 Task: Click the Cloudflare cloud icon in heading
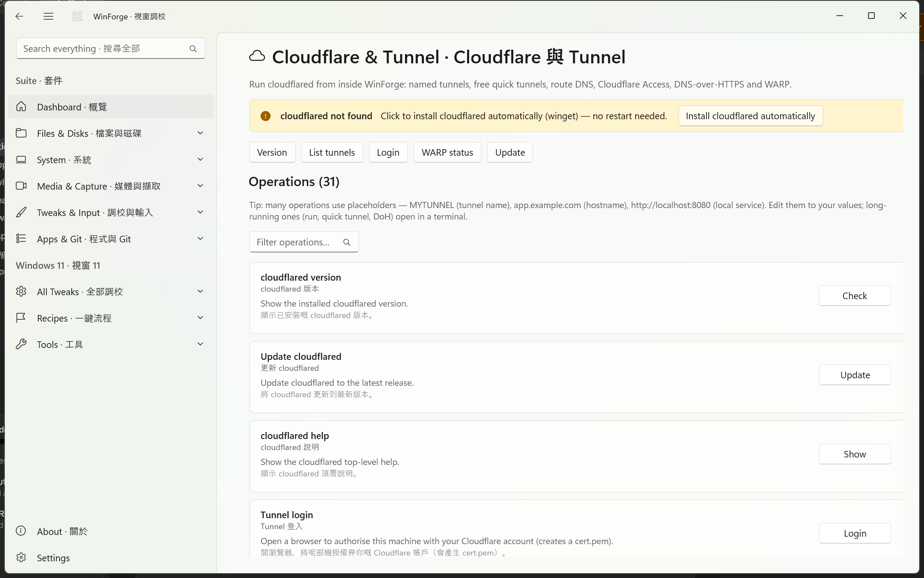click(x=257, y=56)
